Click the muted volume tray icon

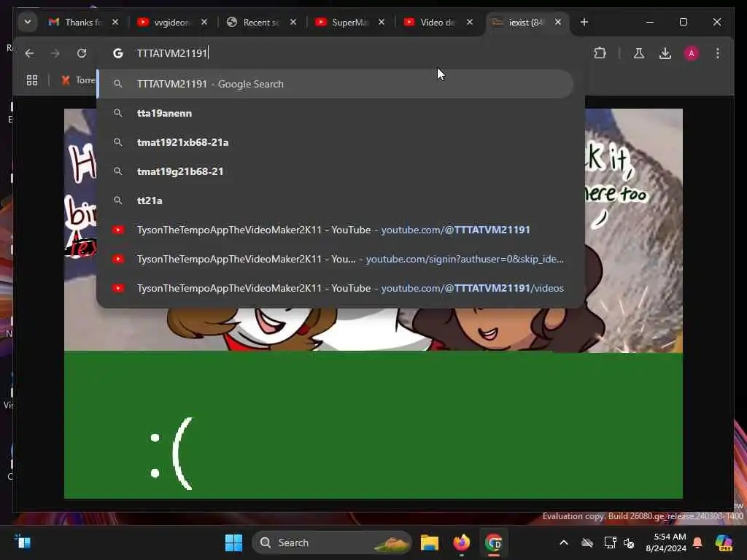click(629, 542)
